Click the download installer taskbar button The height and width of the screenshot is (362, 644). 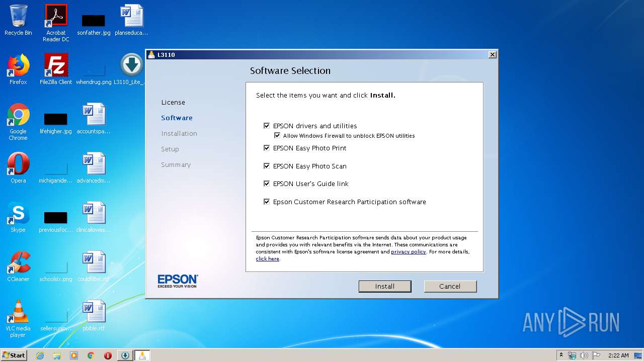(x=125, y=355)
